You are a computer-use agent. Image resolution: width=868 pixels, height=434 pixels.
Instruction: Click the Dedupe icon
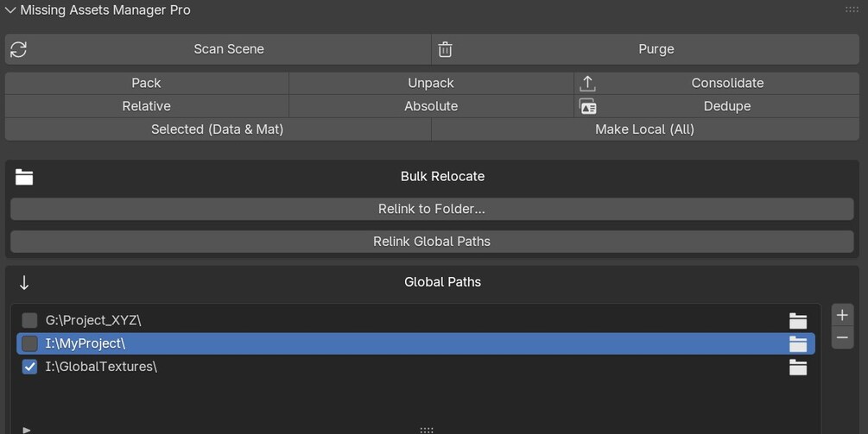(x=587, y=106)
